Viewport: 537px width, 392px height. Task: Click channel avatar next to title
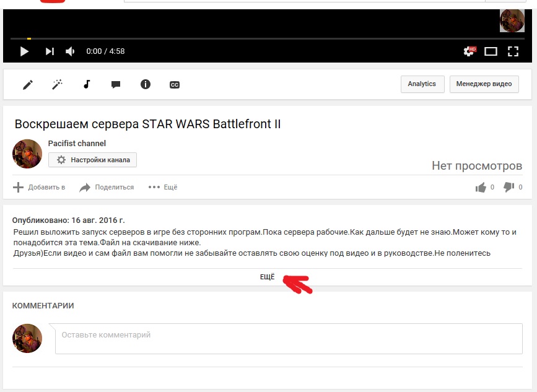(27, 154)
